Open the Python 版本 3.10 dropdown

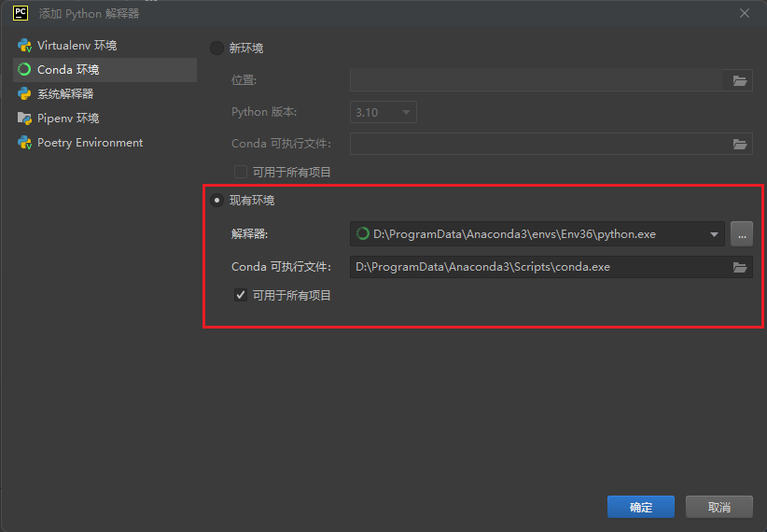(383, 112)
